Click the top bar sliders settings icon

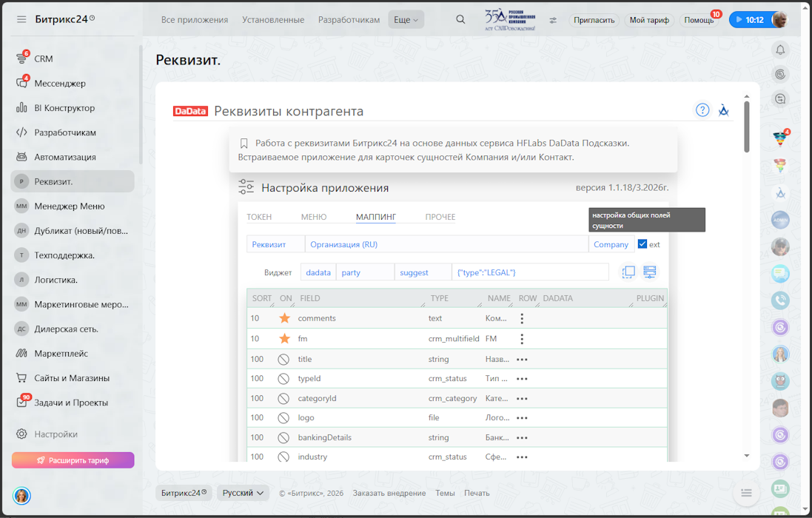[x=553, y=20]
